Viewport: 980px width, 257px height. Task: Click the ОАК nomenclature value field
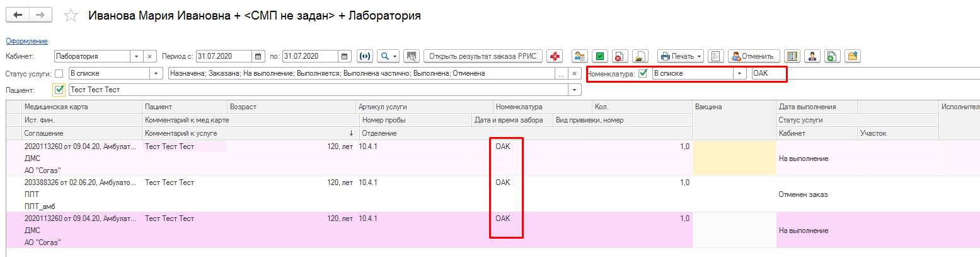769,73
